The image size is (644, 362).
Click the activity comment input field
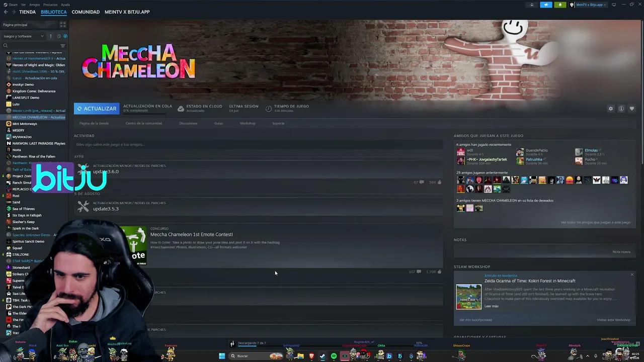click(258, 145)
